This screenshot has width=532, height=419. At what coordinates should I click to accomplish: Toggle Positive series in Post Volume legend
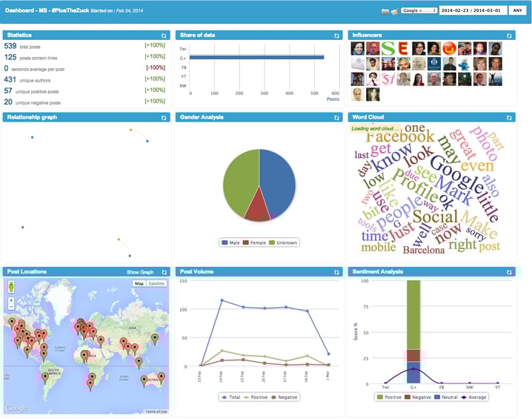(256, 397)
